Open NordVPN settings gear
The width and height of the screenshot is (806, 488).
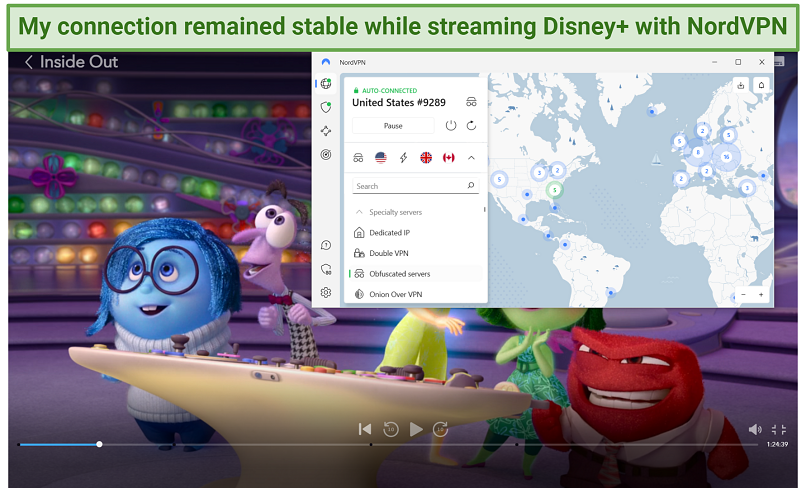click(326, 293)
